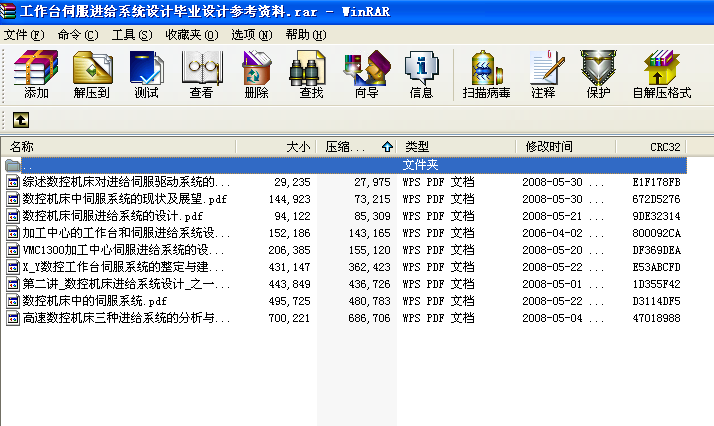Screen dimensions: 714x426
Task: Sort by 修改时间 column header
Action: point(566,147)
